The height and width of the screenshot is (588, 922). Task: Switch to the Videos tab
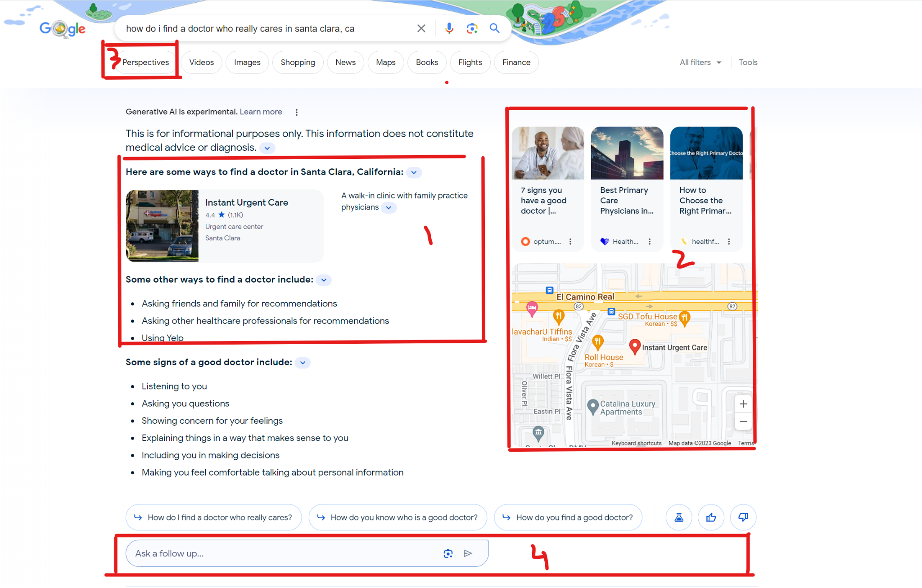201,63
